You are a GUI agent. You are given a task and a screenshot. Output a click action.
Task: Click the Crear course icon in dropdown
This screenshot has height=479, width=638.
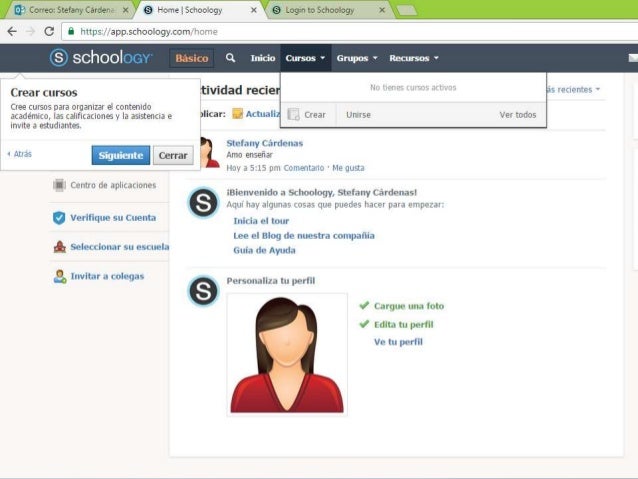293,114
